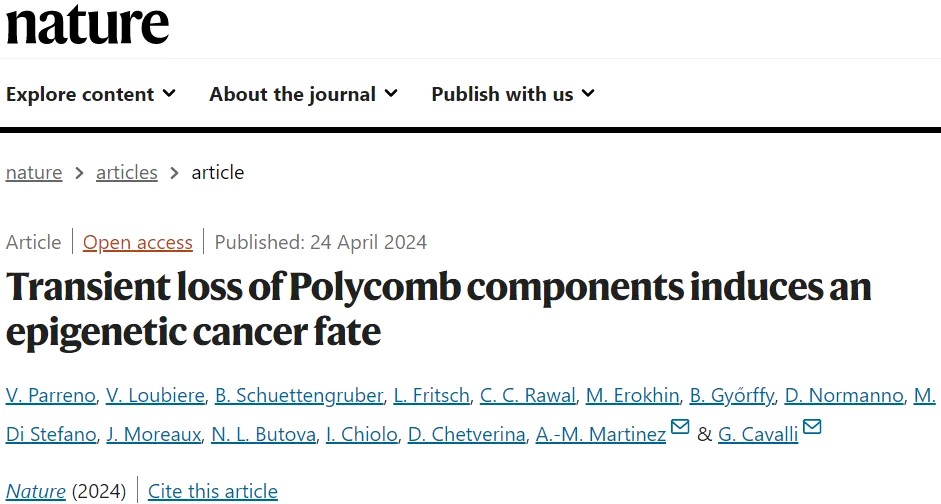Click the Nature logo
Screen dimensions: 941x504
(88, 23)
